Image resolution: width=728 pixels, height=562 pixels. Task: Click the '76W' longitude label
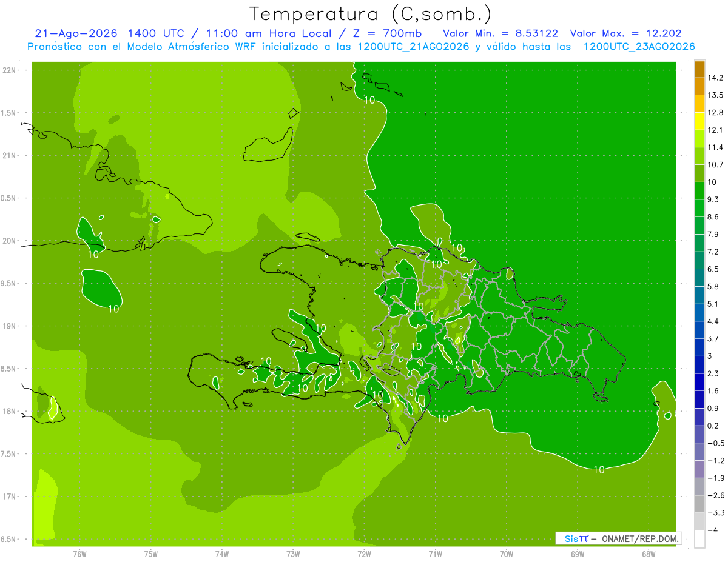coord(79,555)
